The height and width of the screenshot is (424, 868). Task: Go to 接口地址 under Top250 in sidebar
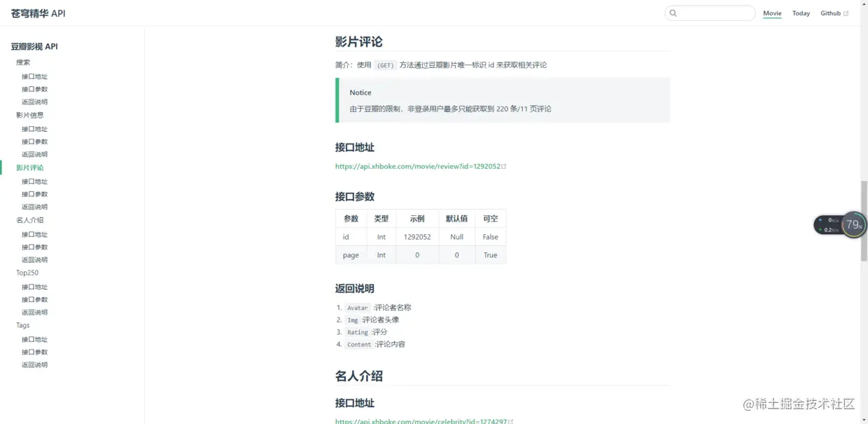[34, 287]
